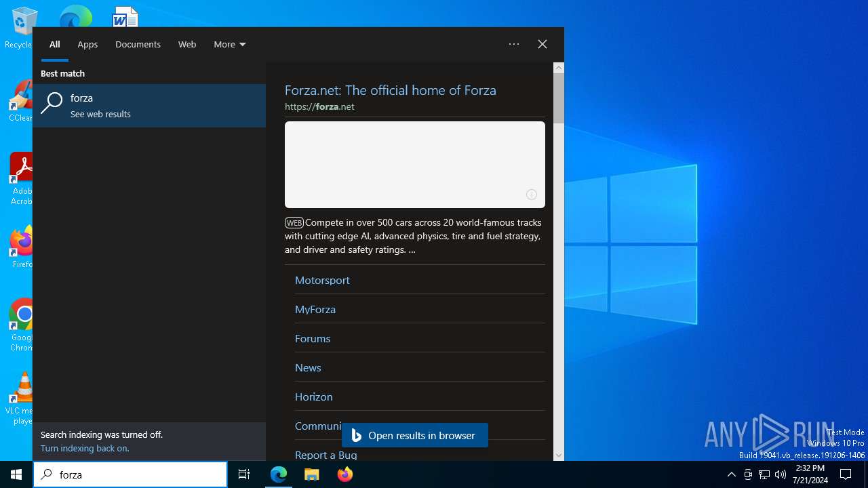
Task: Switch to the Documents search tab
Action: point(138,44)
